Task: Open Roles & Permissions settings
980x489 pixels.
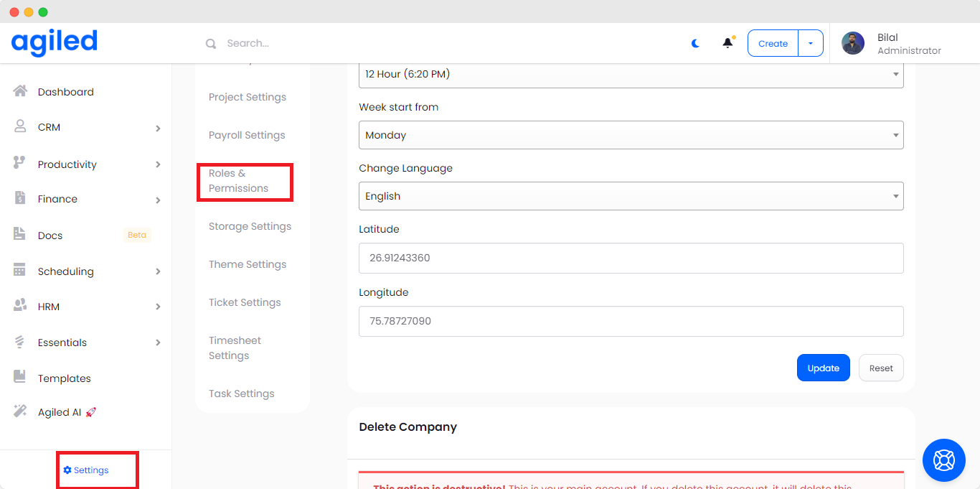Action: click(239, 181)
